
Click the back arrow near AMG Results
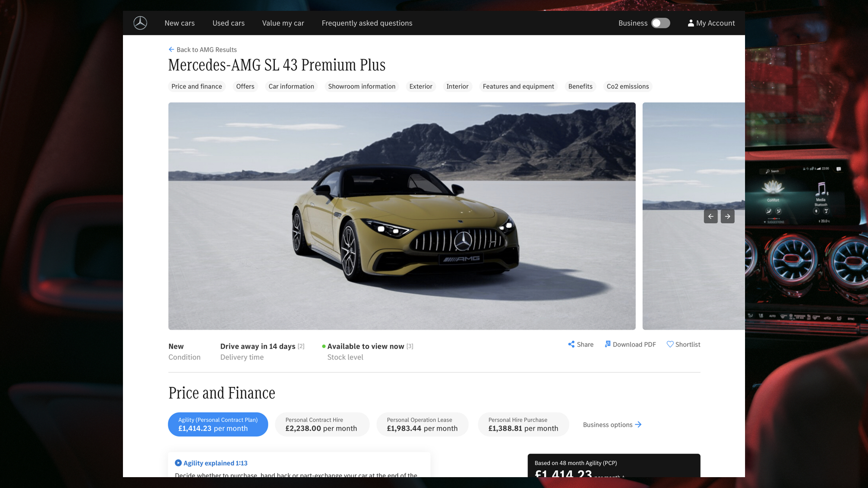click(171, 49)
